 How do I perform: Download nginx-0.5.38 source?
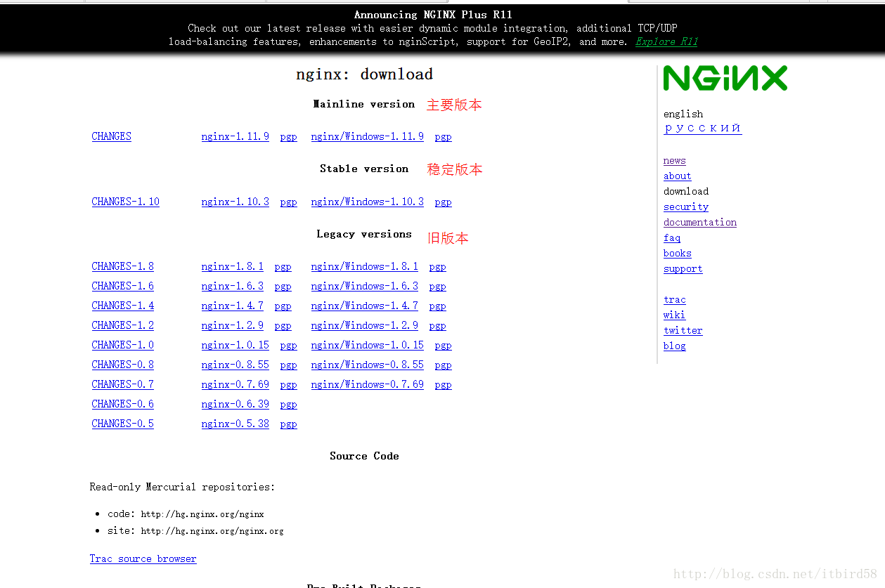tap(235, 424)
